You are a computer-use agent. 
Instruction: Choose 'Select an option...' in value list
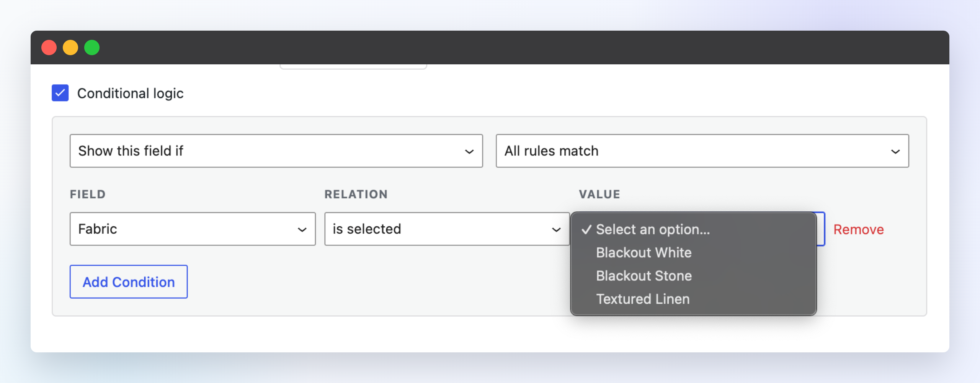[x=693, y=229]
